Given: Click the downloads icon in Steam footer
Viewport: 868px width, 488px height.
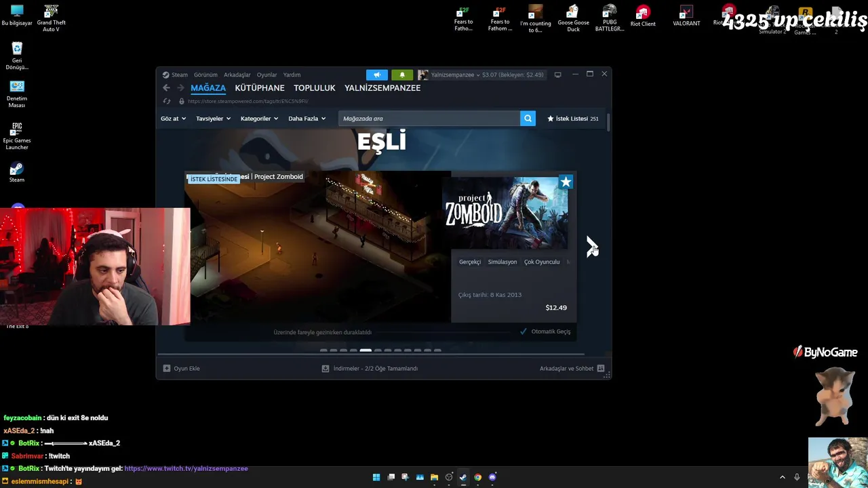Looking at the screenshot, I should (325, 369).
